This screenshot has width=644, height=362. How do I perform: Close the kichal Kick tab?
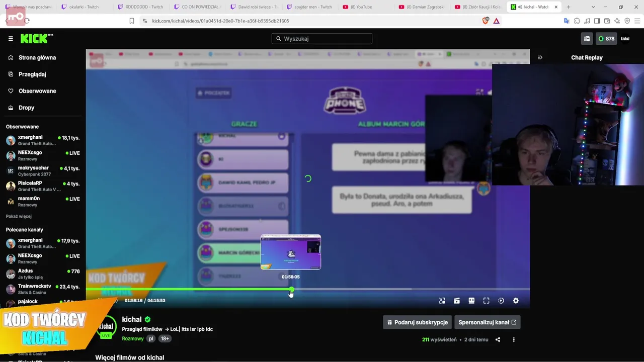click(556, 7)
